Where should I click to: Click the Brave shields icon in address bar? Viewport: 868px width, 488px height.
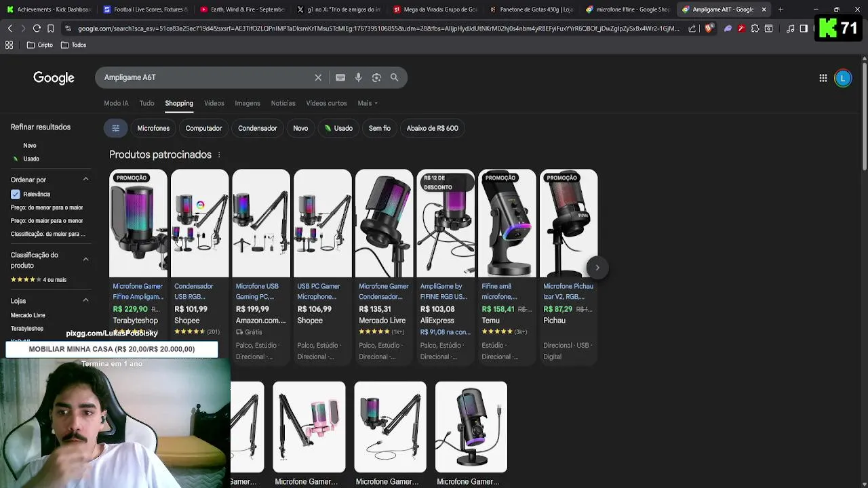(x=709, y=28)
